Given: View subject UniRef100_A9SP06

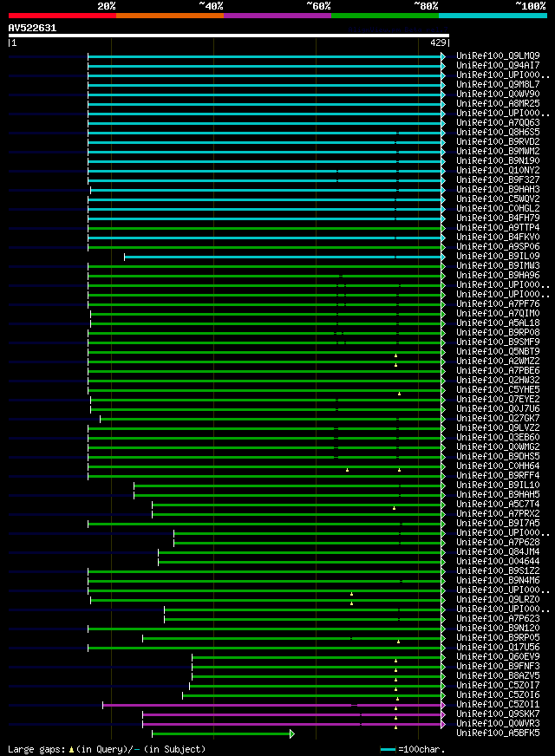Looking at the screenshot, I should [498, 246].
